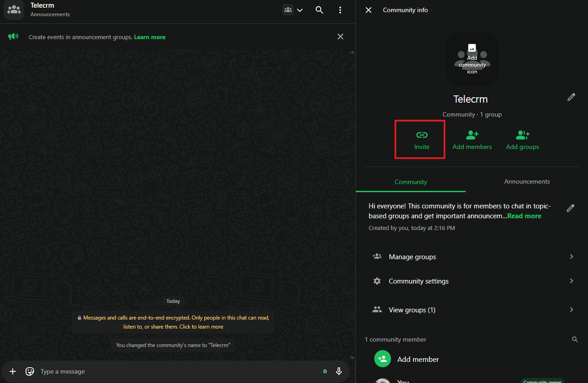Image resolution: width=588 pixels, height=383 pixels.
Task: Search community members with magnifier icon
Action: point(575,339)
